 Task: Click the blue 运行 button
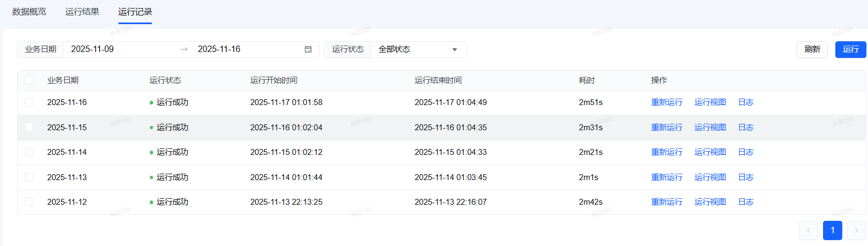[x=851, y=49]
